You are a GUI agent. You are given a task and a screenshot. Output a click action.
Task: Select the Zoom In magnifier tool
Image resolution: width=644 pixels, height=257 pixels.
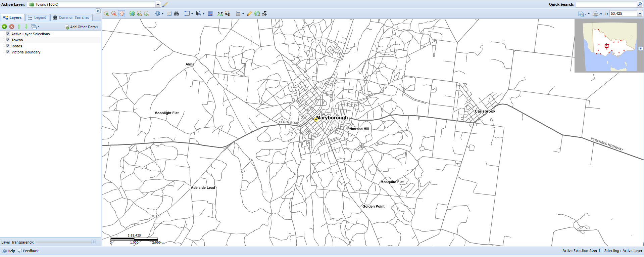pyautogui.click(x=106, y=14)
